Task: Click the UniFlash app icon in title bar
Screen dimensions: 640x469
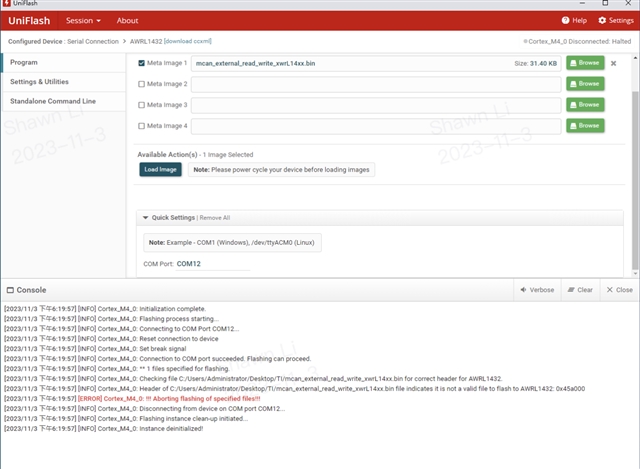Action: 6,3
